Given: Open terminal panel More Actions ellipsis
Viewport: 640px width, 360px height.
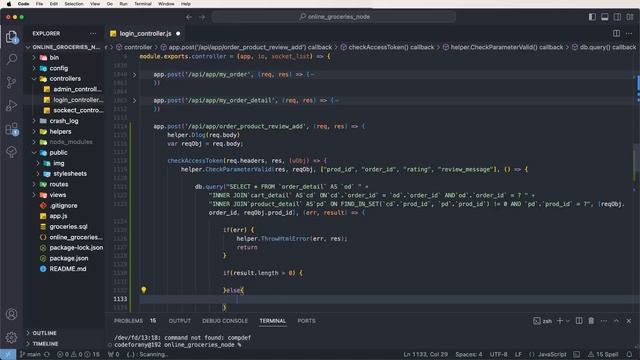Looking at the screenshot, I should coord(604,321).
